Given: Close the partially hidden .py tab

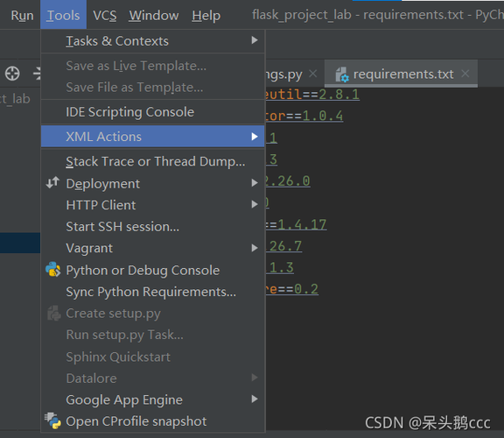Looking at the screenshot, I should tap(312, 74).
